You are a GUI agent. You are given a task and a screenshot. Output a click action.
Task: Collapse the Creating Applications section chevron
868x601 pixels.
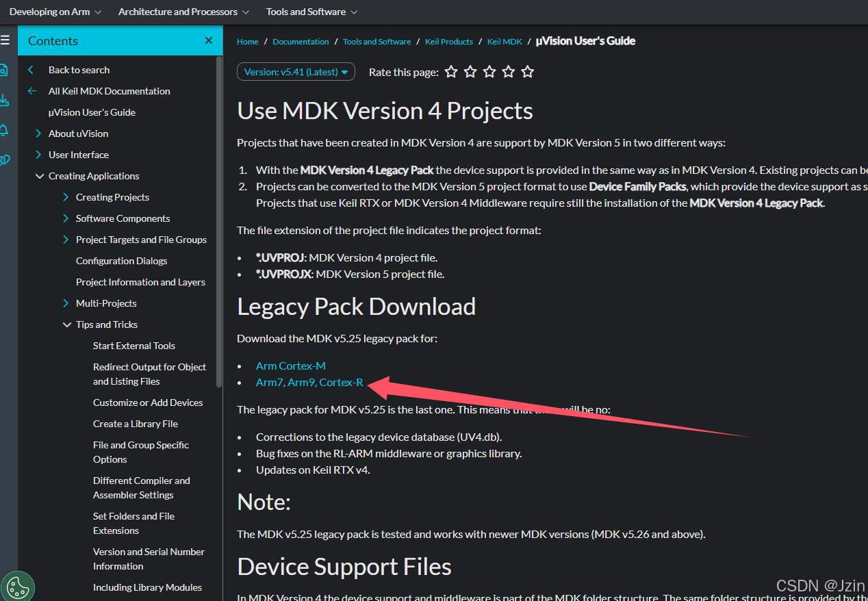click(39, 176)
